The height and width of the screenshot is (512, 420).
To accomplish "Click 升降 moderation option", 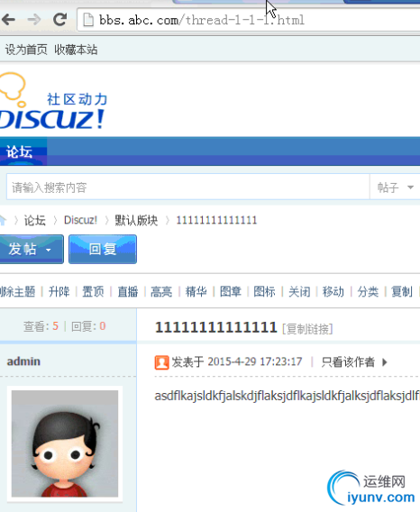I will click(59, 291).
